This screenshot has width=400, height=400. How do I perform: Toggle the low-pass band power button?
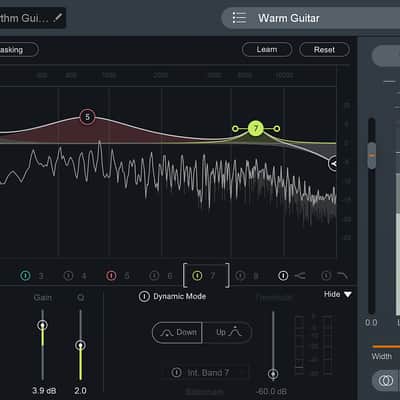[326, 276]
